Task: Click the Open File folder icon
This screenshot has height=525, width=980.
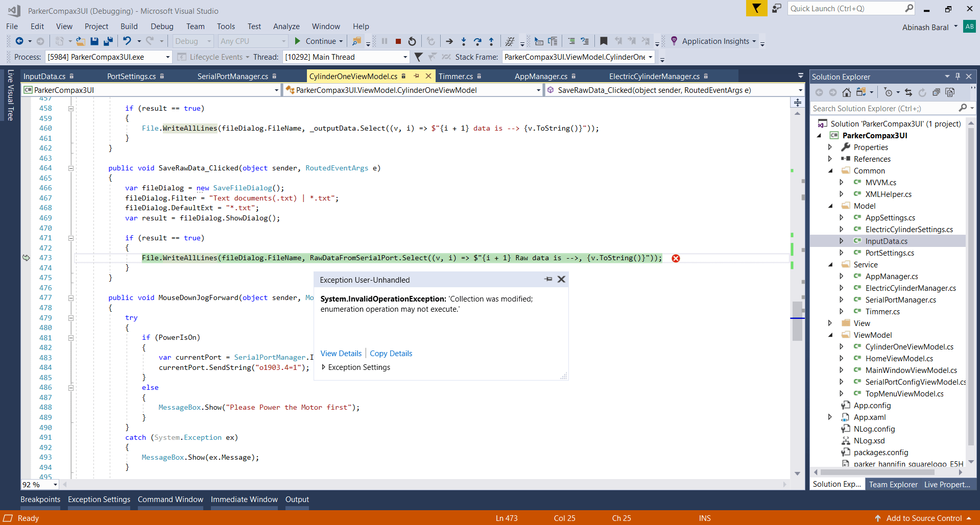Action: pos(81,41)
